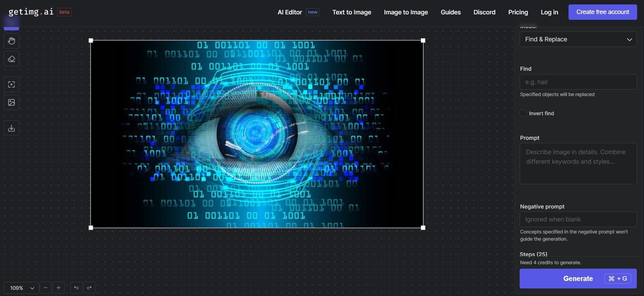Activate the generation frame tool

(x=11, y=84)
